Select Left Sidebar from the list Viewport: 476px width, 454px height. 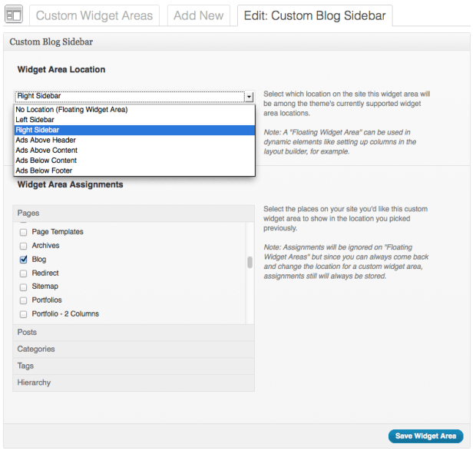(x=37, y=120)
